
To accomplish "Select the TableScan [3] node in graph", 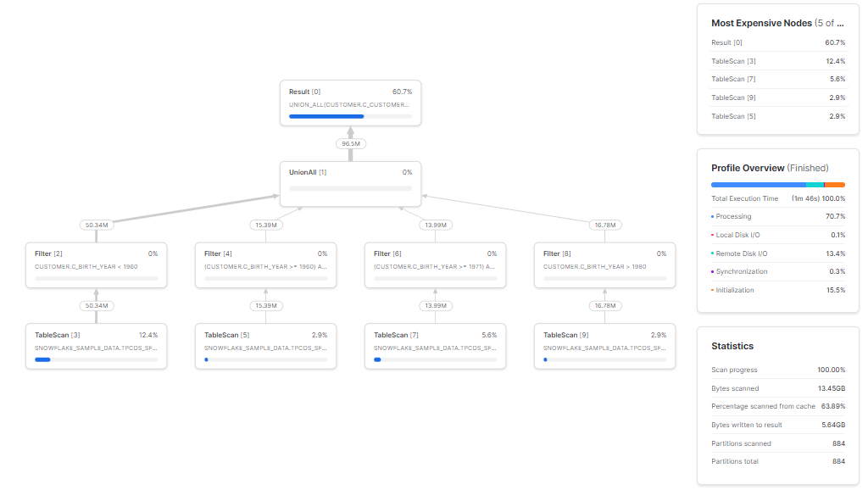I will coord(96,346).
